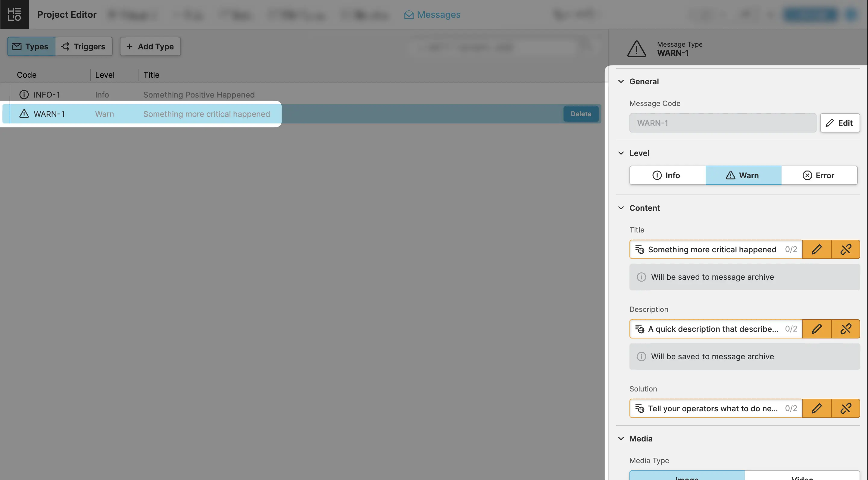The image size is (868, 480).
Task: Click warning triangle icon in WARN-1 row
Action: [24, 114]
